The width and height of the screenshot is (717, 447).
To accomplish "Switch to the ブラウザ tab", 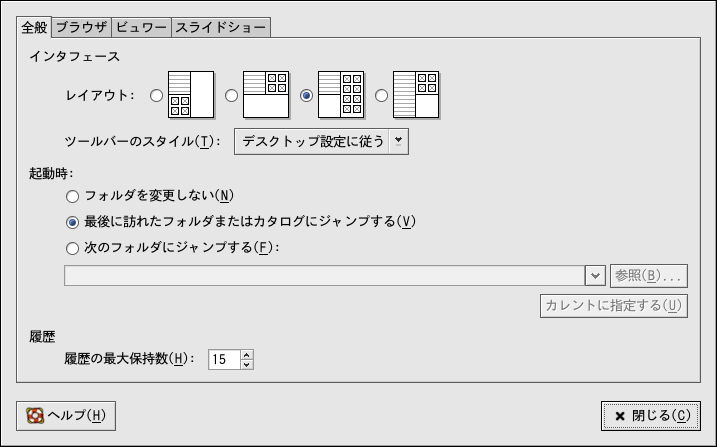I will coord(81,27).
